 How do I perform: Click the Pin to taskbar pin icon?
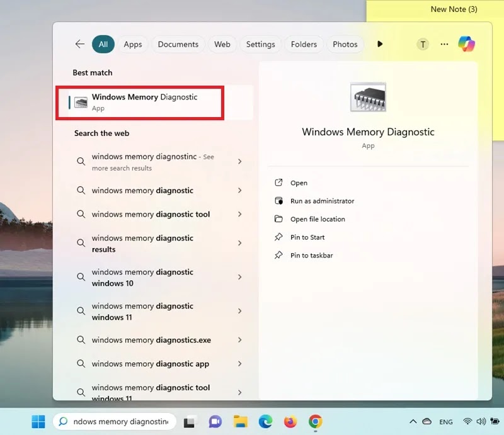click(x=278, y=255)
